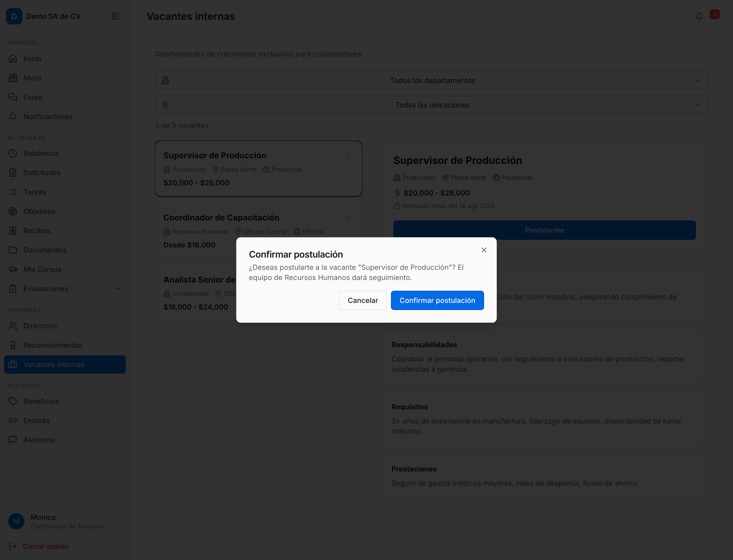This screenshot has height=560, width=733.
Task: Click Desde $18,000 salary text
Action: (189, 245)
